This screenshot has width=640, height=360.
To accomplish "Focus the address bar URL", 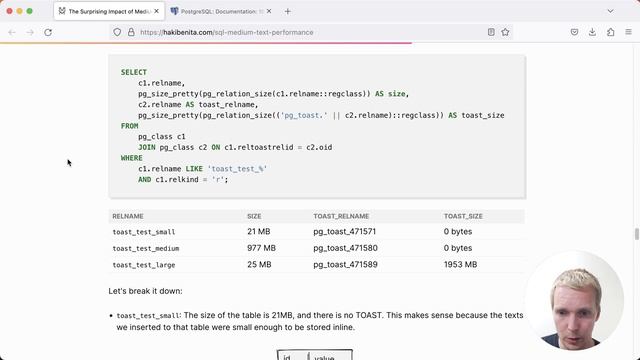I will click(x=227, y=32).
